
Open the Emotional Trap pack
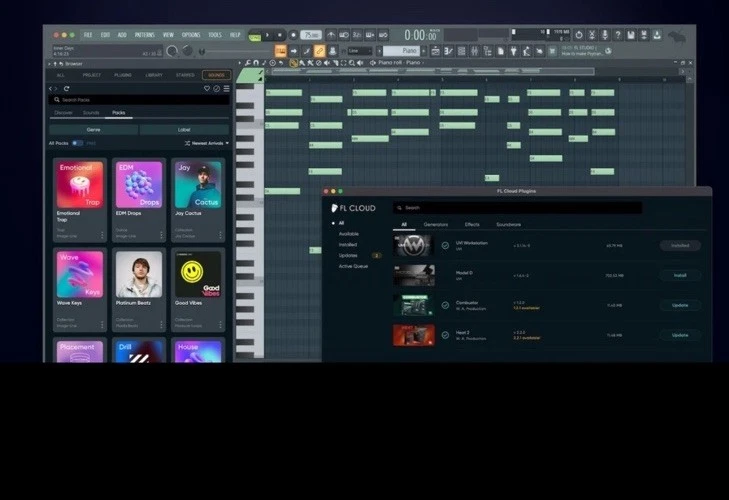(x=80, y=200)
